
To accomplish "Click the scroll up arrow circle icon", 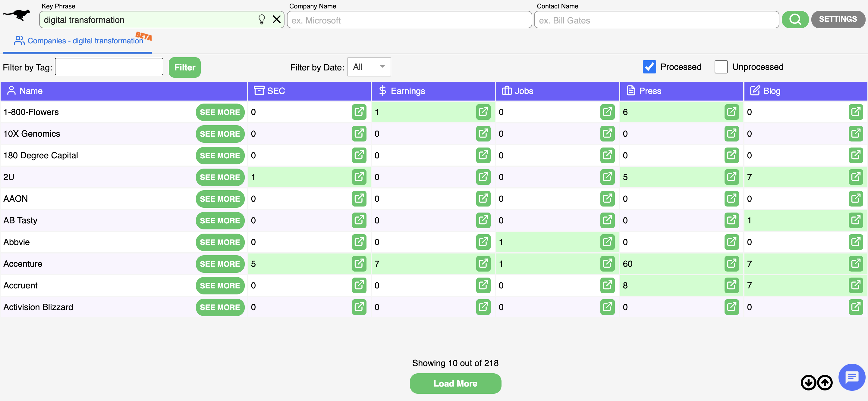I will [825, 382].
